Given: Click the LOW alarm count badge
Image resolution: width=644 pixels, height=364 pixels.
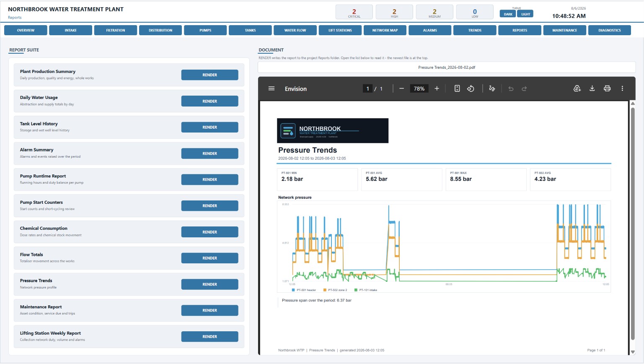Looking at the screenshot, I should pos(475,12).
